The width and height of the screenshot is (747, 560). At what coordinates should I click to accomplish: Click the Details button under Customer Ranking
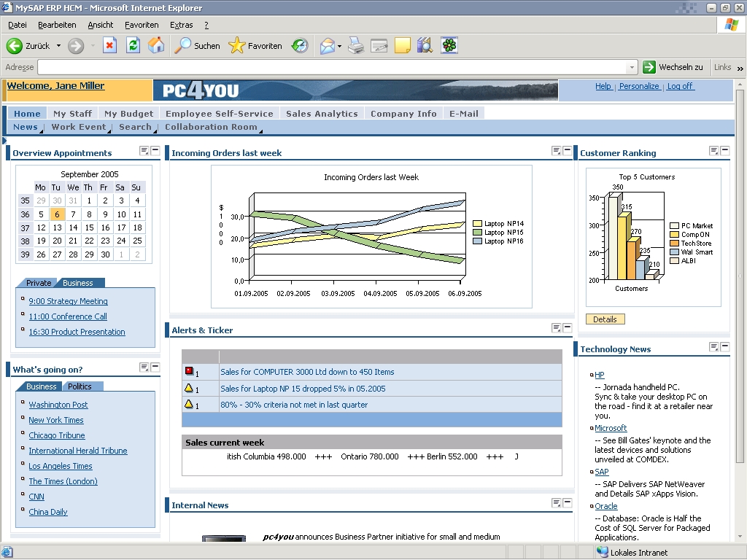605,319
